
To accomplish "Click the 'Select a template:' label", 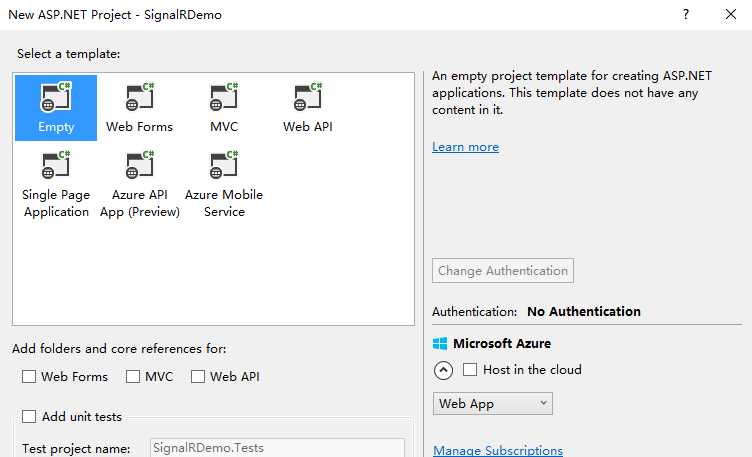I will coord(69,54).
